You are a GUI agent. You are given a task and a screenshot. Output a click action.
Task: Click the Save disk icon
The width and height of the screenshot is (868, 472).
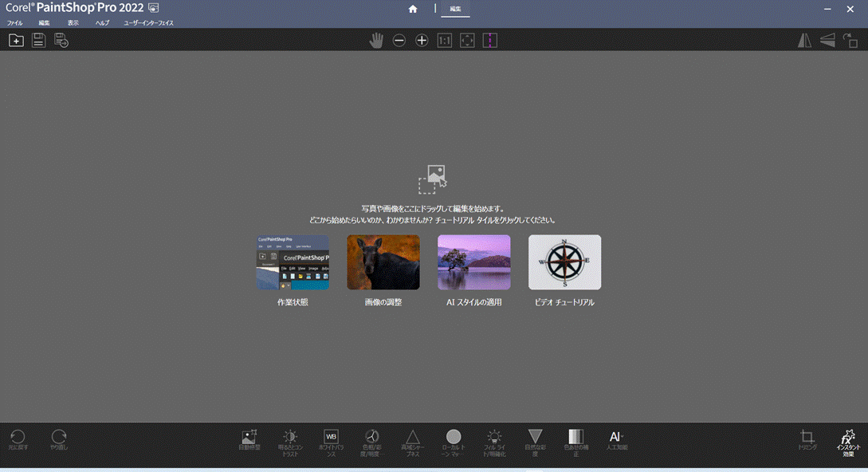(38, 41)
